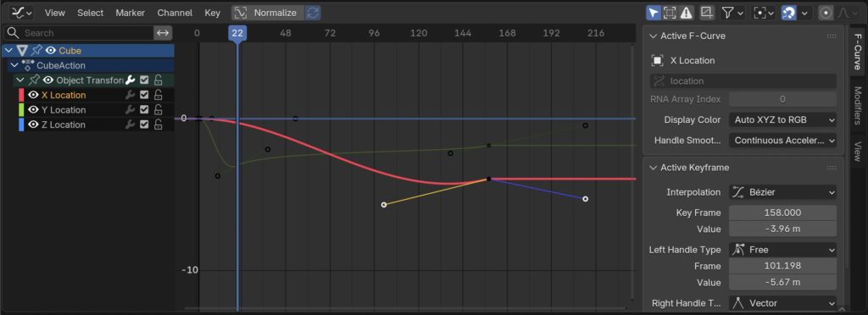
Task: Enable Only Show Selected arrow icon
Action: point(654,13)
